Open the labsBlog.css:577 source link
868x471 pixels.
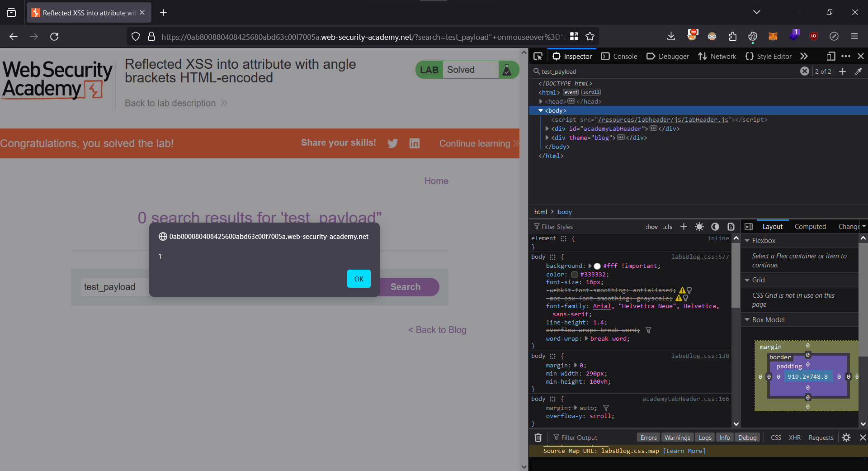tap(700, 257)
